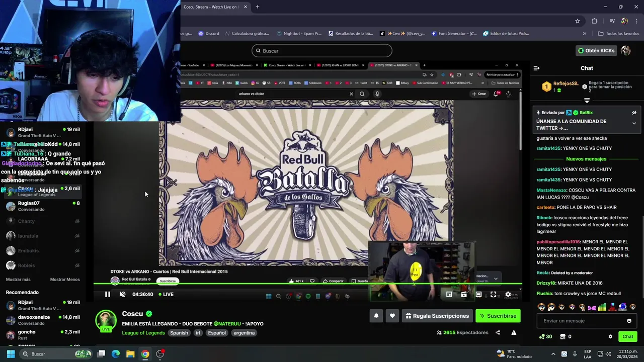Report stream with warning triangle icon

pos(514,332)
